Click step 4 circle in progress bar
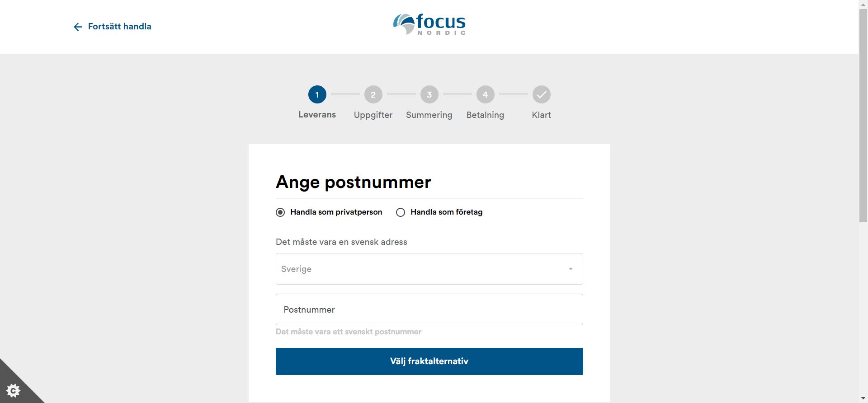 click(x=486, y=94)
